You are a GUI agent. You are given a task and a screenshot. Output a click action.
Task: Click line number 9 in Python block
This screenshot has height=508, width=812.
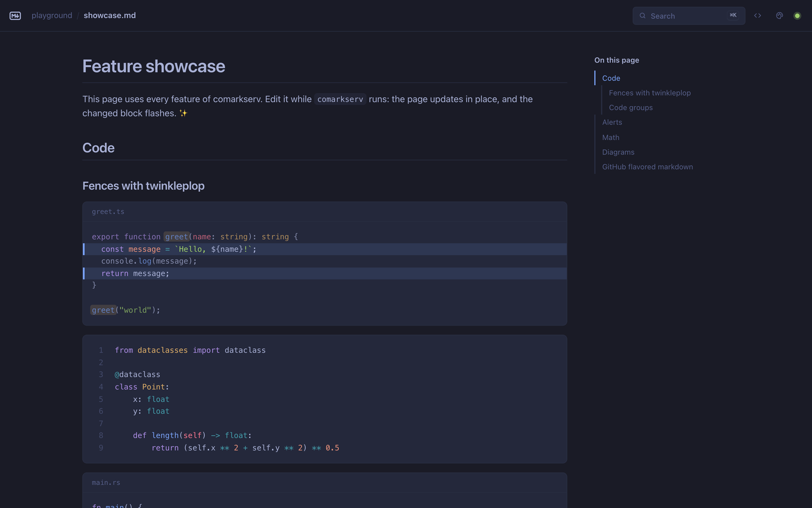tap(101, 448)
